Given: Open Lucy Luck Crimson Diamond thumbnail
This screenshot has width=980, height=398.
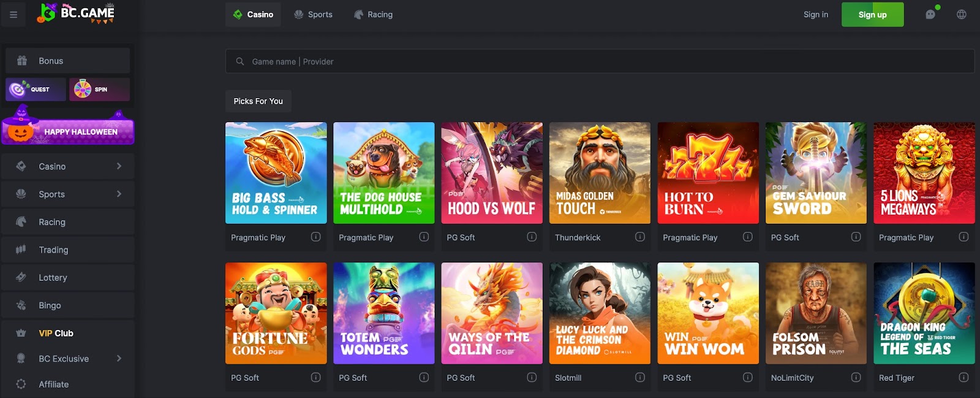Looking at the screenshot, I should [x=600, y=313].
